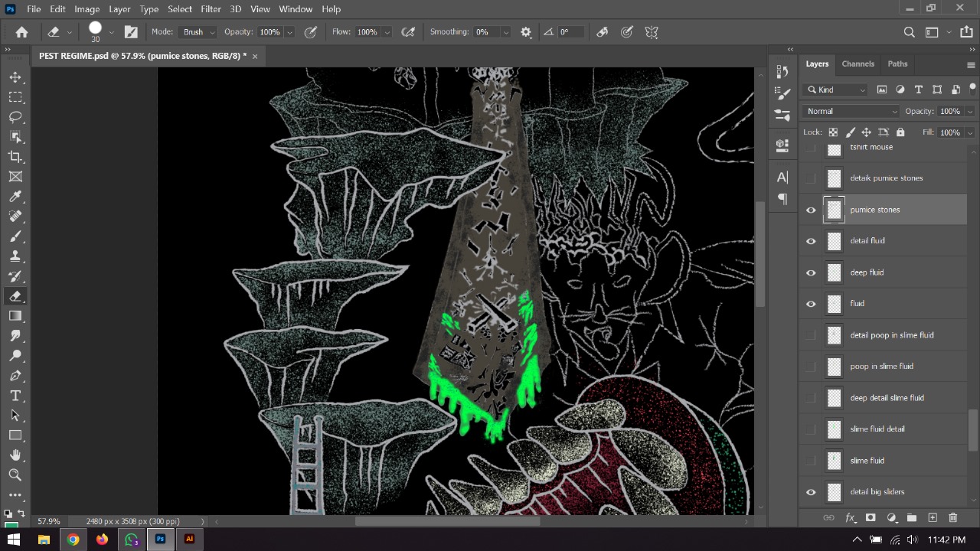Hide the deep fluid layer
The width and height of the screenshot is (980, 551).
811,272
